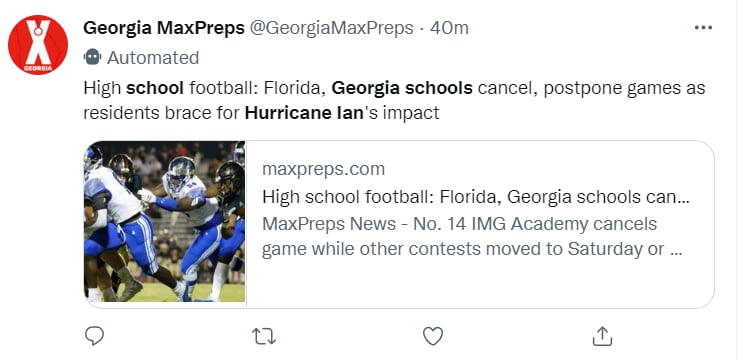
Task: Visit the @GeorgiaMaxPreps handle link
Action: click(331, 28)
